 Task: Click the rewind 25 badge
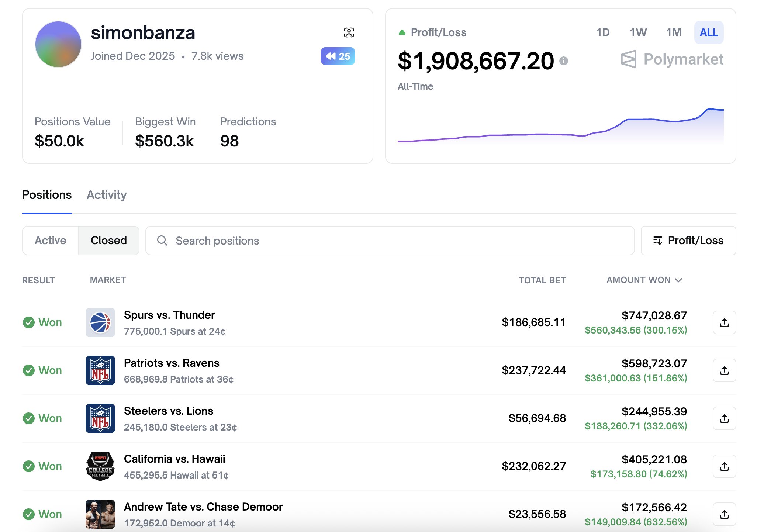tap(338, 56)
